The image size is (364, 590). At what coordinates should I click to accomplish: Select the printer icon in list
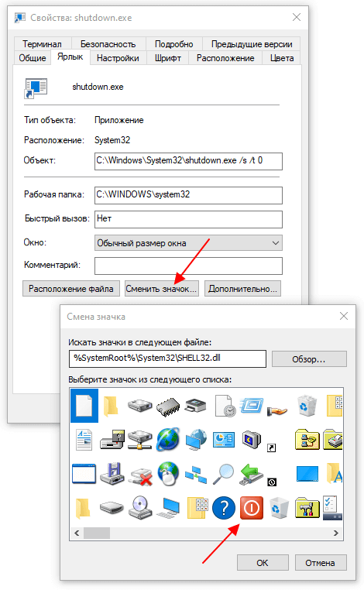click(x=196, y=406)
